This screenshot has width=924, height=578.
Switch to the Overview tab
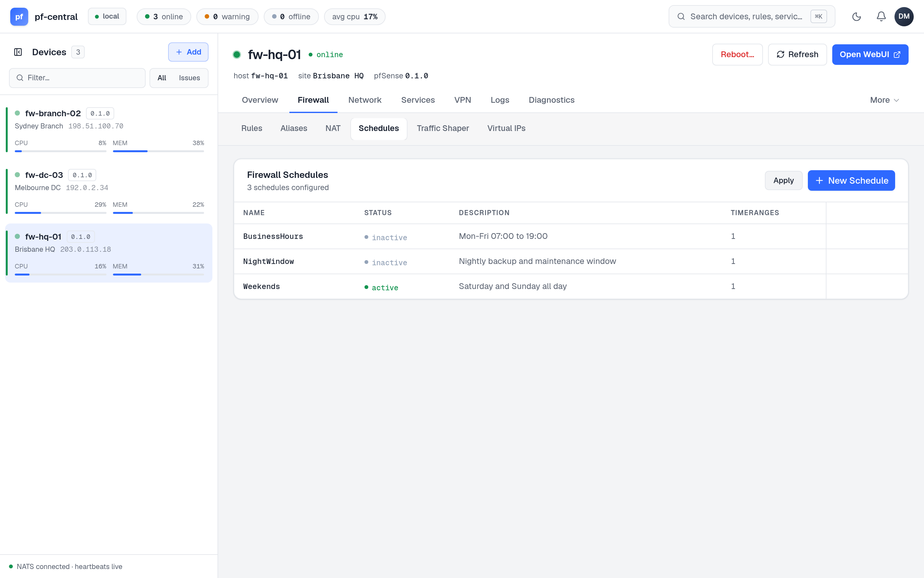click(260, 100)
